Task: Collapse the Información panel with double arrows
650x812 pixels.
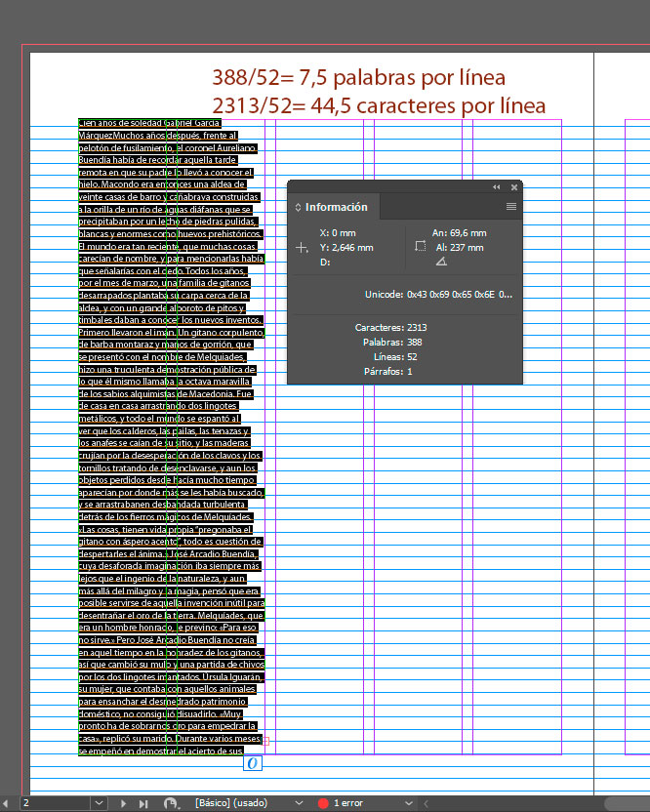Action: (x=497, y=186)
